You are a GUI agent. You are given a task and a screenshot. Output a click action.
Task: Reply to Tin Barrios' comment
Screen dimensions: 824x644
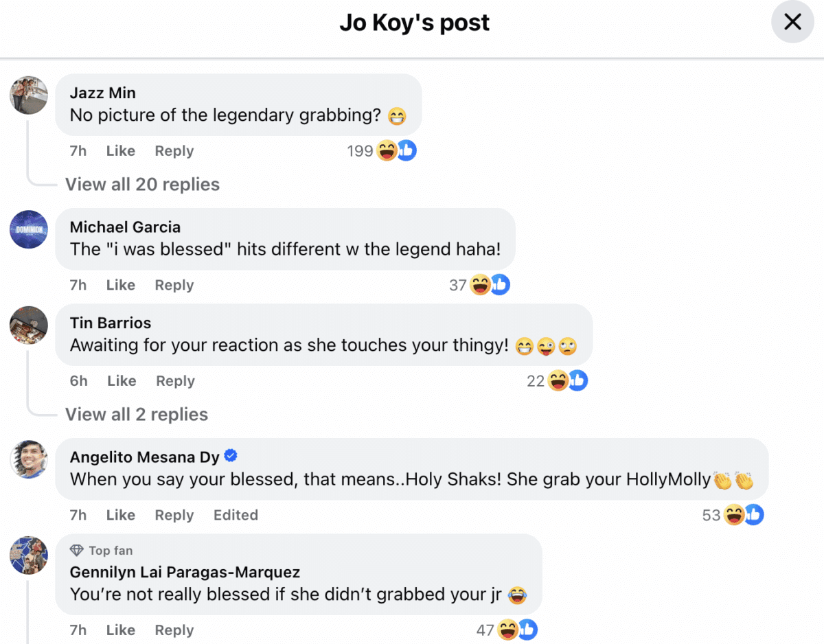pos(174,380)
